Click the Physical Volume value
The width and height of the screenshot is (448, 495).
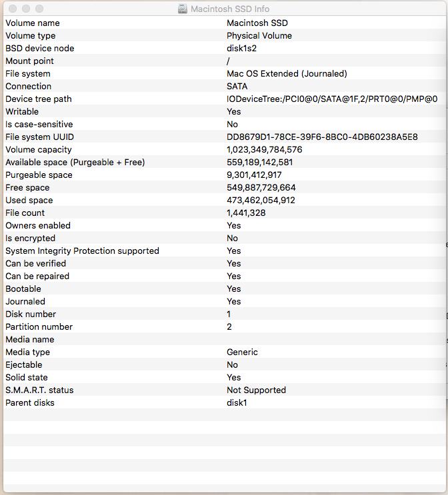[x=259, y=36]
